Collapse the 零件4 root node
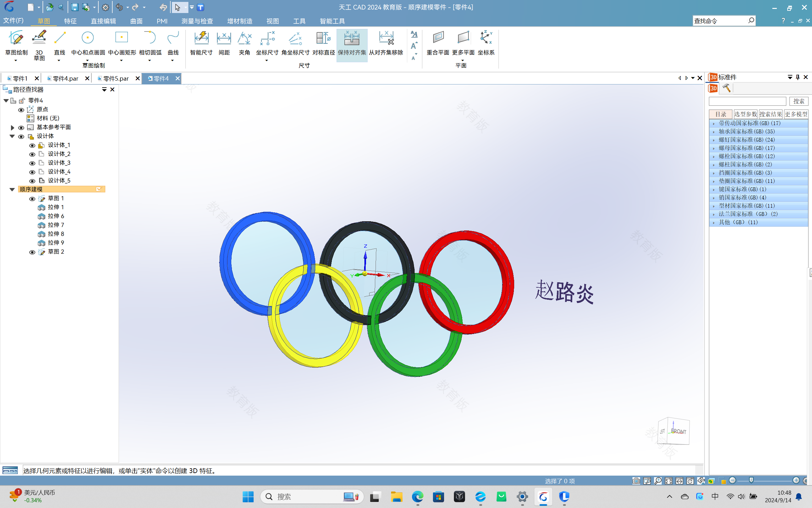Viewport: 812px width, 508px height. (6, 100)
